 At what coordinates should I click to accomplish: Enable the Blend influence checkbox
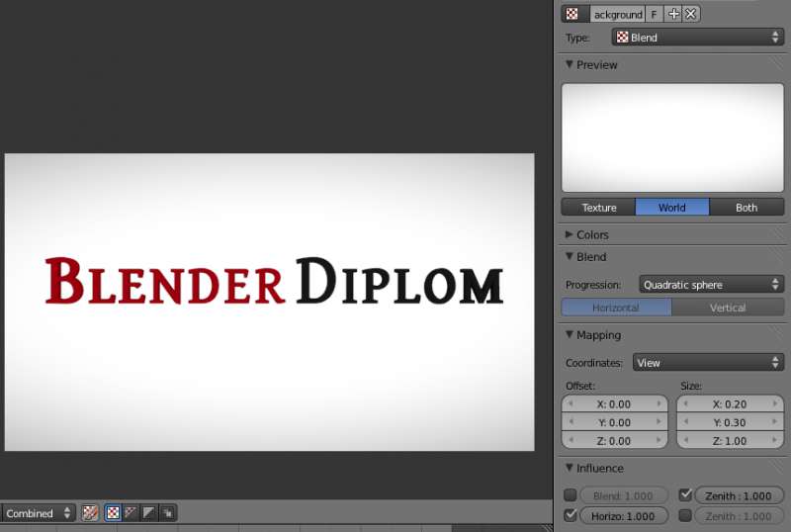click(x=571, y=495)
